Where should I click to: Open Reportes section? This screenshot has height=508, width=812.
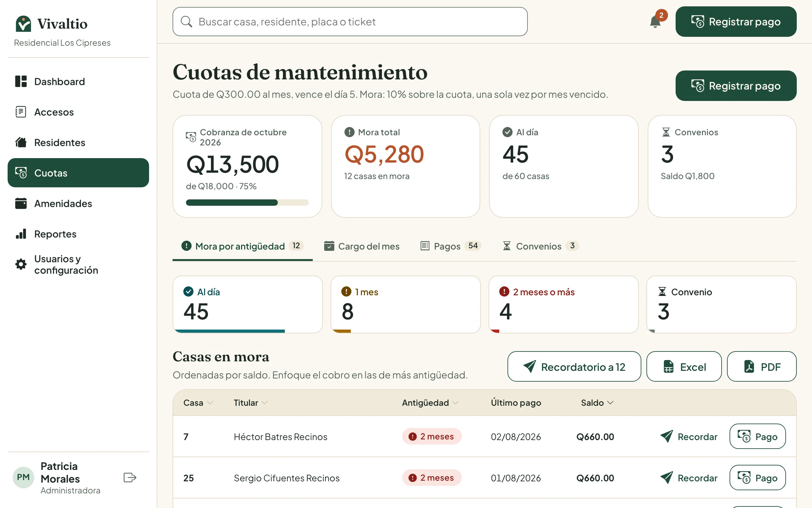coord(78,234)
